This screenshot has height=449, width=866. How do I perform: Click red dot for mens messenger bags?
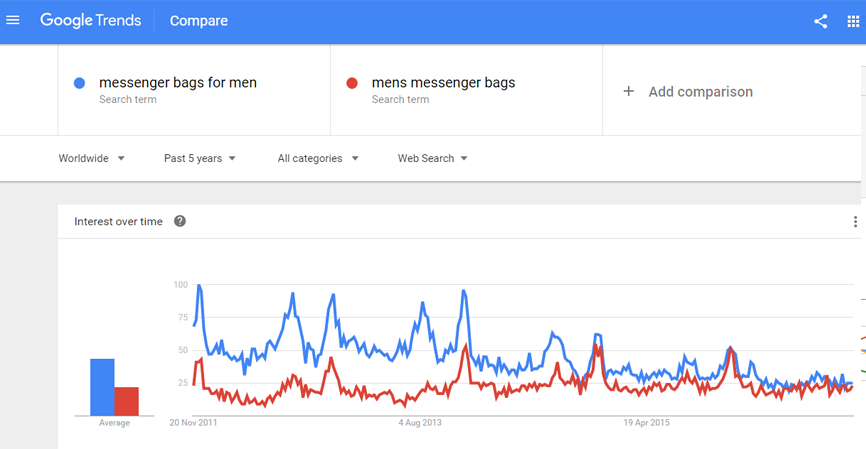[x=352, y=83]
